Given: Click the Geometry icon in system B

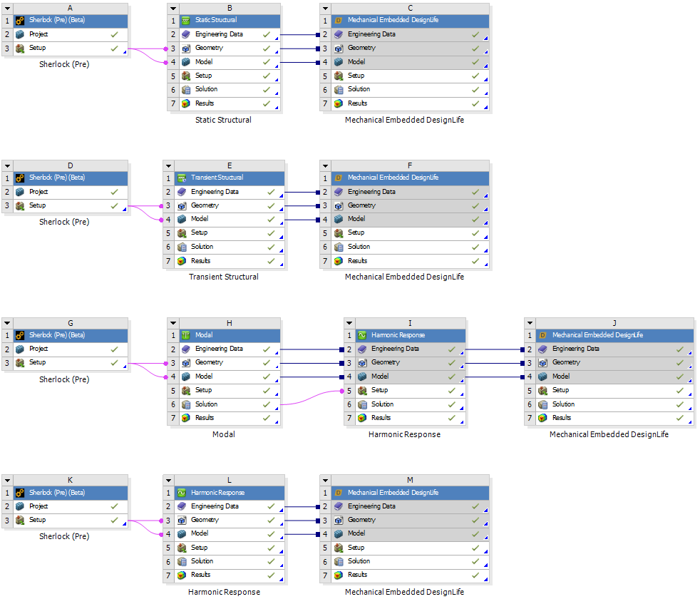Looking at the screenshot, I should click(x=186, y=48).
